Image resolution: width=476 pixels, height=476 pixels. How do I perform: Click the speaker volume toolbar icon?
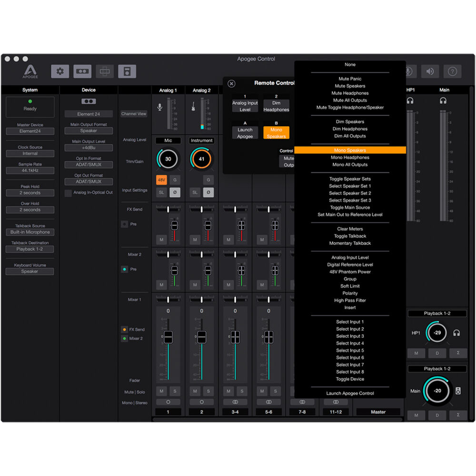(x=430, y=71)
